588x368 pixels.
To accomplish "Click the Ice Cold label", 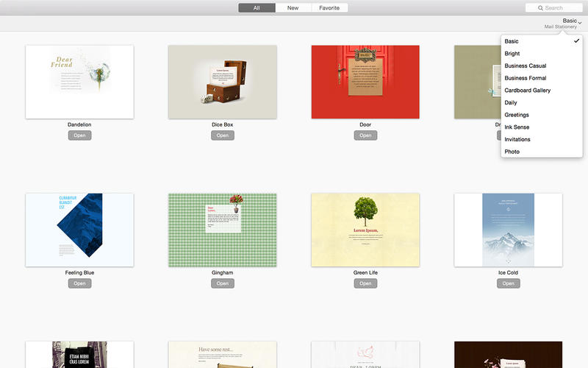I will pyautogui.click(x=508, y=272).
